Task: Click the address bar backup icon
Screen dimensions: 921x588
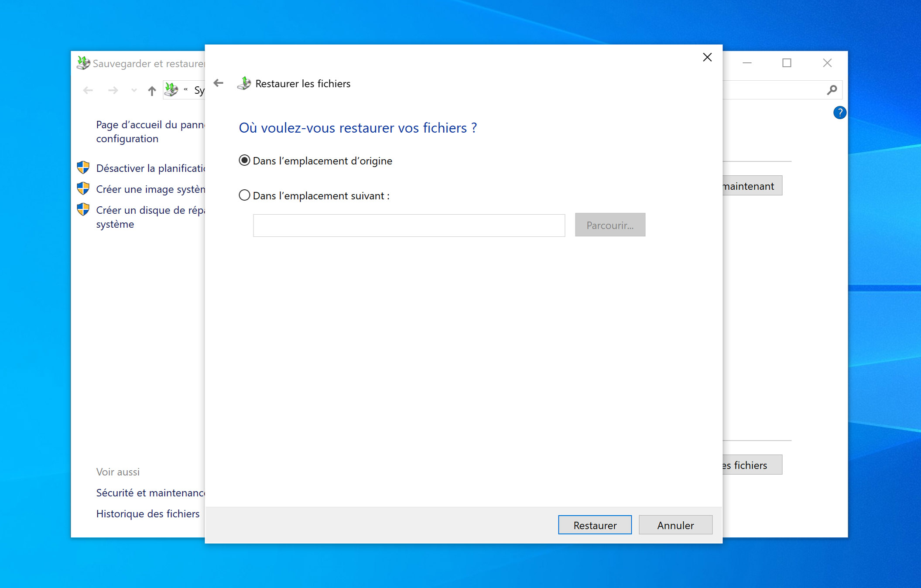Action: click(171, 90)
